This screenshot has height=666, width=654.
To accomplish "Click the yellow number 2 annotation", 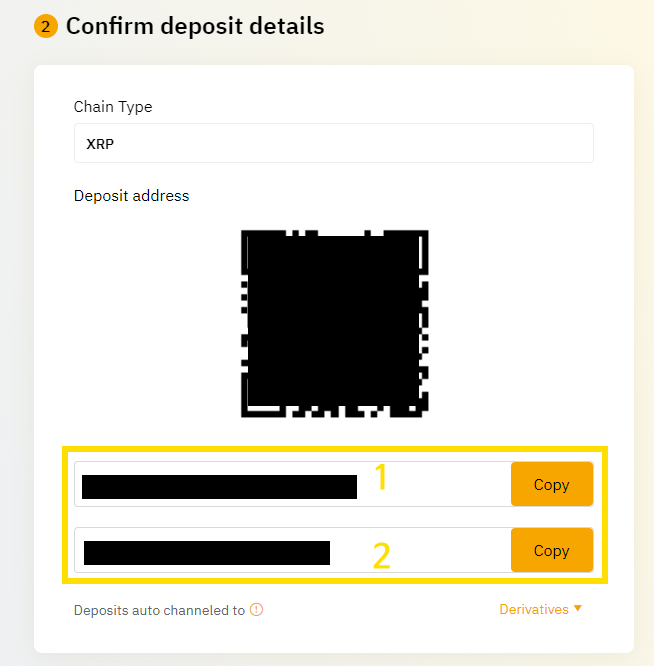I will pos(381,556).
